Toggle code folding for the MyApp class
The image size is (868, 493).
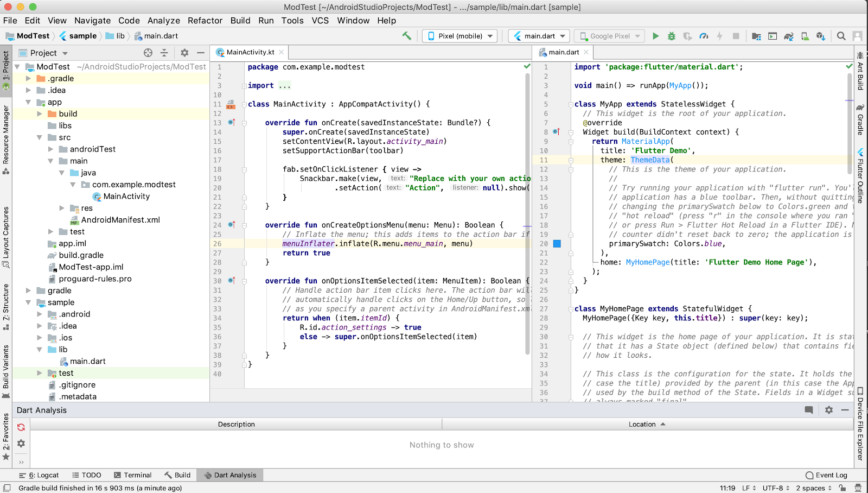click(571, 104)
